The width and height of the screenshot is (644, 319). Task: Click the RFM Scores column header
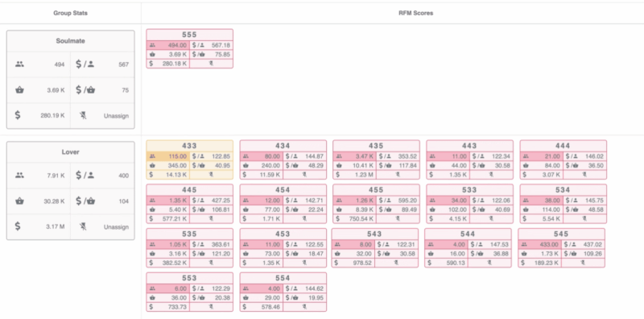415,13
